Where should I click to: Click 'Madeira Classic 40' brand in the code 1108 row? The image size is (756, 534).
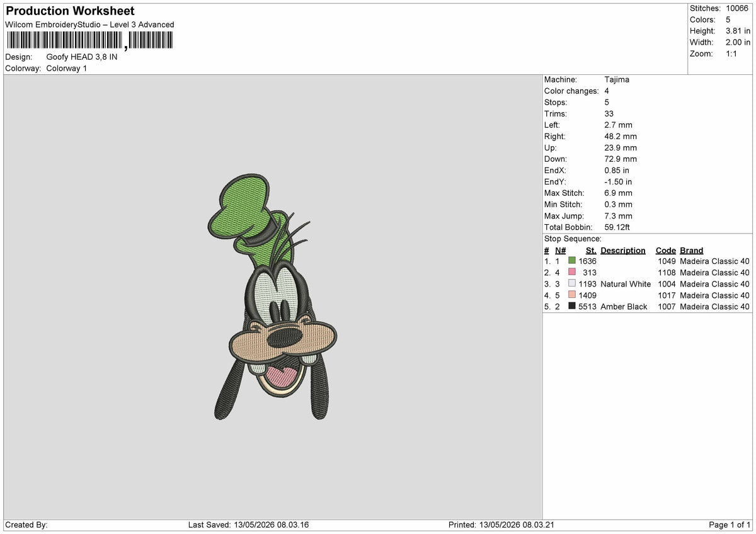point(715,272)
